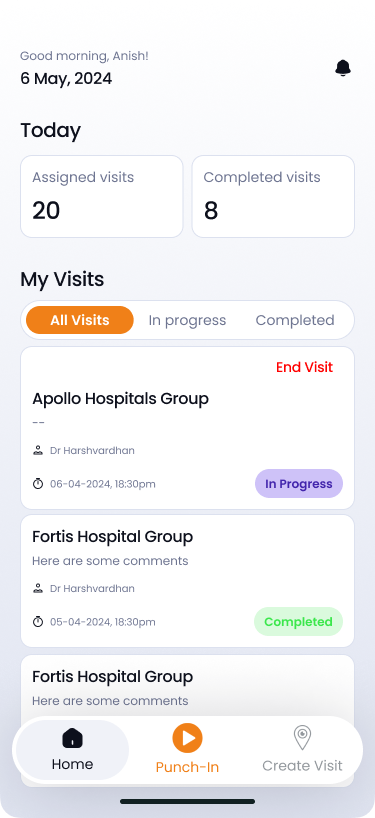This screenshot has height=818, width=375.
Task: Select the Create Visit label in bottom bar
Action: [302, 765]
